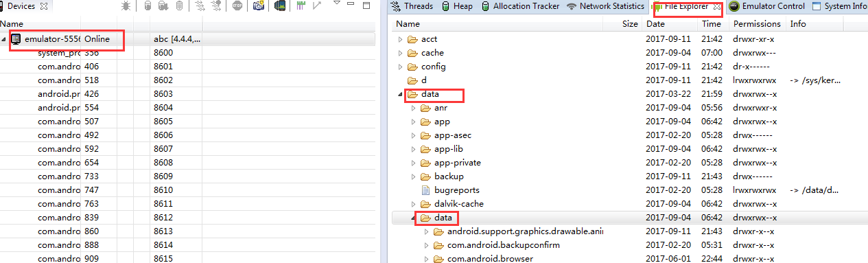Select the process with debug port 8605
This screenshot has width=868, height=263.
[187, 122]
